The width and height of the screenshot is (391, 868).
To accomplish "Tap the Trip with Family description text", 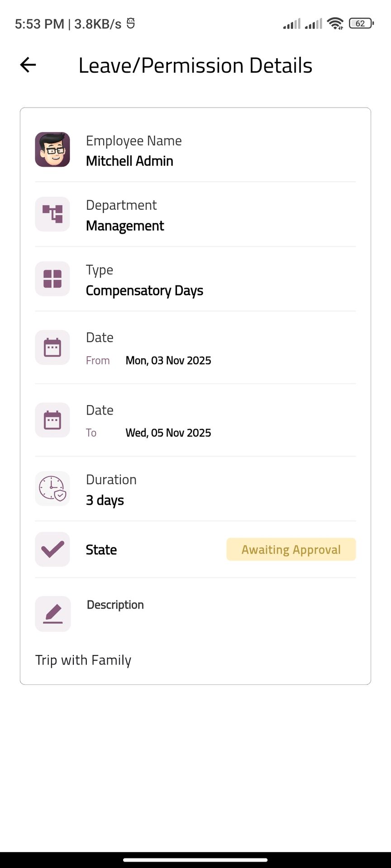I will (83, 660).
